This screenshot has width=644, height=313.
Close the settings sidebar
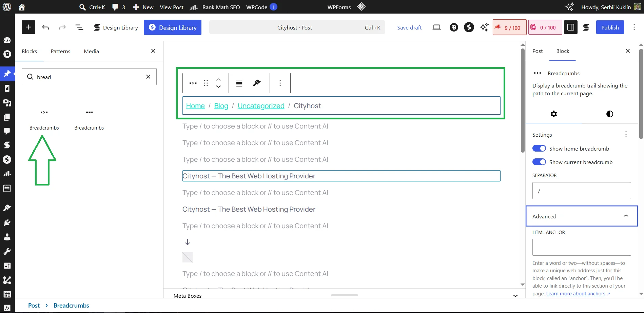[628, 51]
